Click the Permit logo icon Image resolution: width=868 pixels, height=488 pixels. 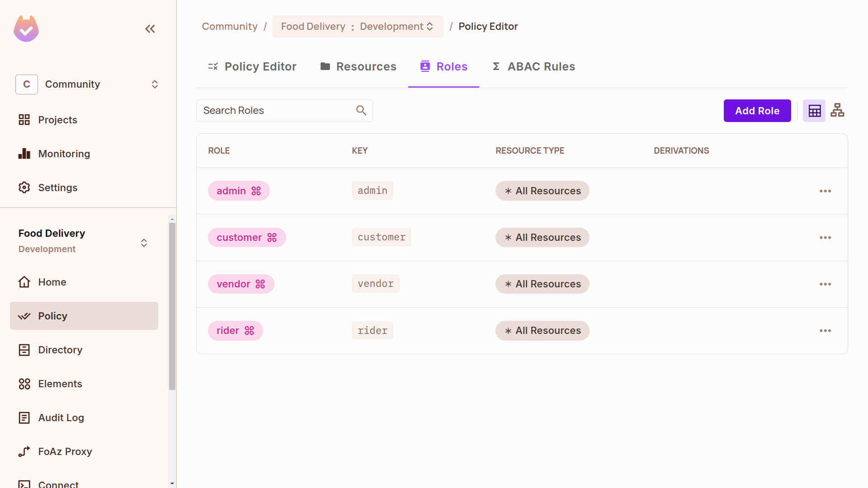point(26,29)
